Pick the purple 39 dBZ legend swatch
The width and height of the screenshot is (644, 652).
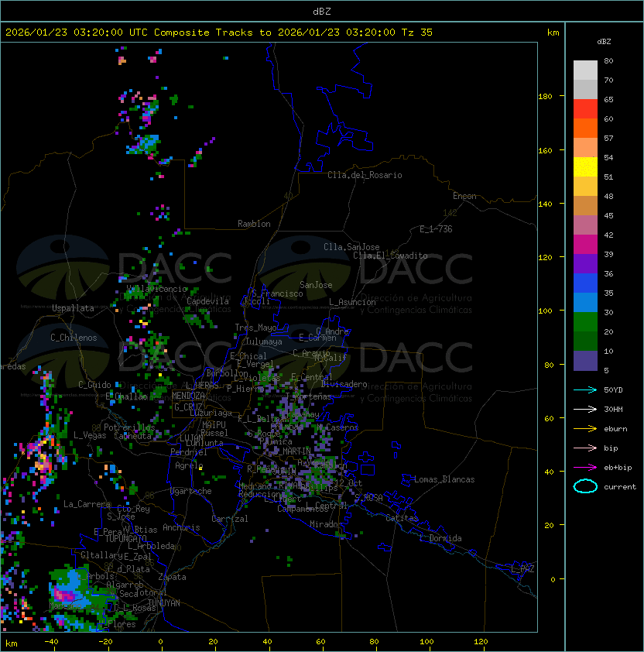click(x=585, y=263)
